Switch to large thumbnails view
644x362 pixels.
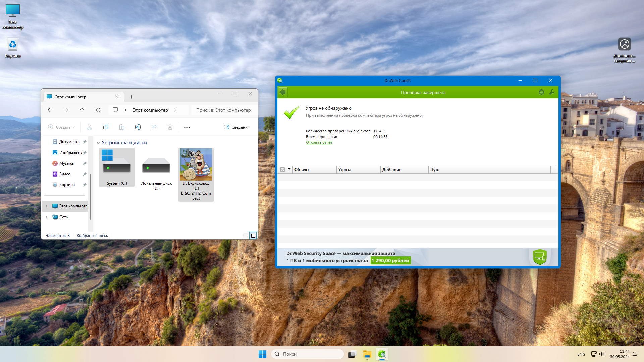[253, 236]
